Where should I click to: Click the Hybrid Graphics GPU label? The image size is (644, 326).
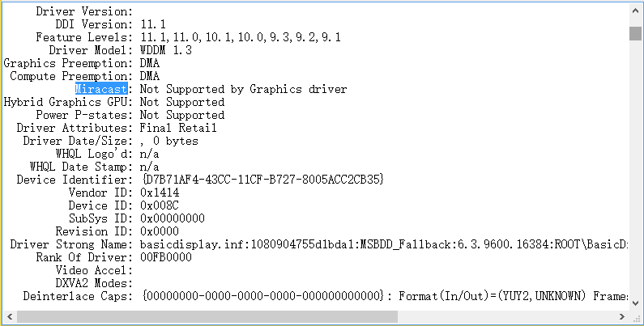click(68, 102)
